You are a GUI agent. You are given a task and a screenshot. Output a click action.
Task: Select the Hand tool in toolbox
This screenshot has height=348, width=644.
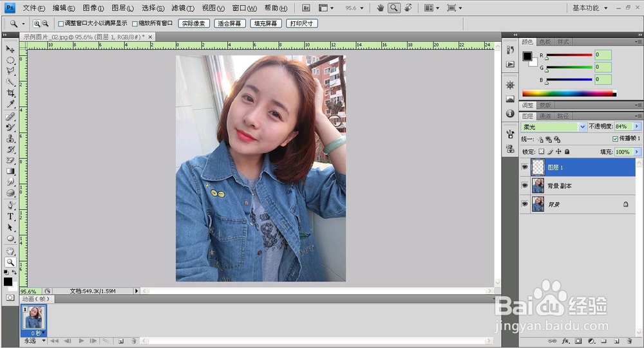[x=10, y=251]
